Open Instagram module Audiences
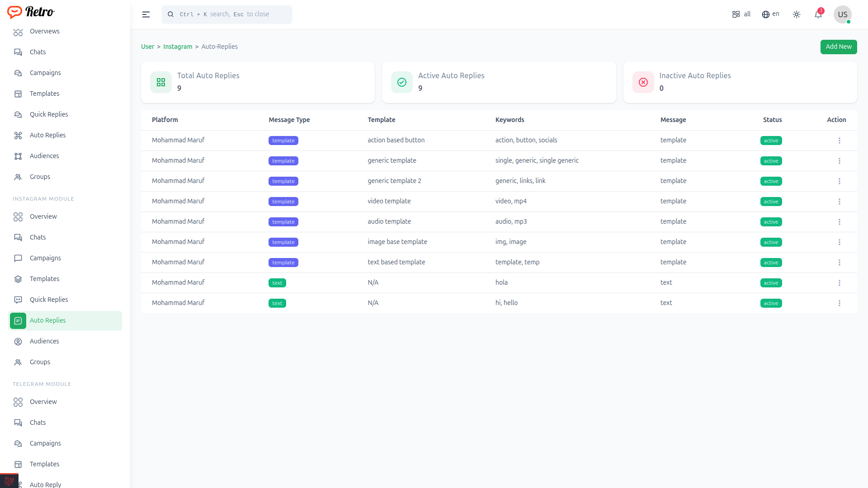 [44, 341]
